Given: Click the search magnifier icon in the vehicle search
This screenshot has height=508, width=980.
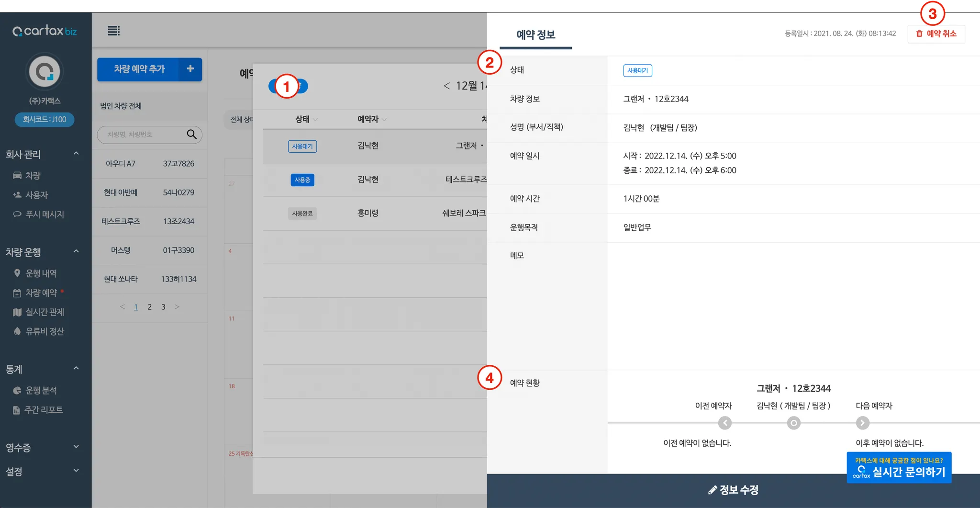Looking at the screenshot, I should [191, 135].
